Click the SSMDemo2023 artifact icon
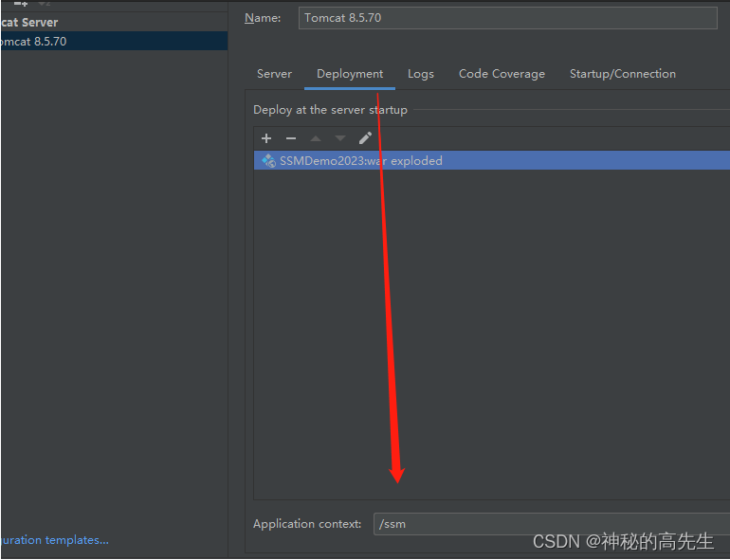Screen dimensions: 730x560 click(268, 160)
